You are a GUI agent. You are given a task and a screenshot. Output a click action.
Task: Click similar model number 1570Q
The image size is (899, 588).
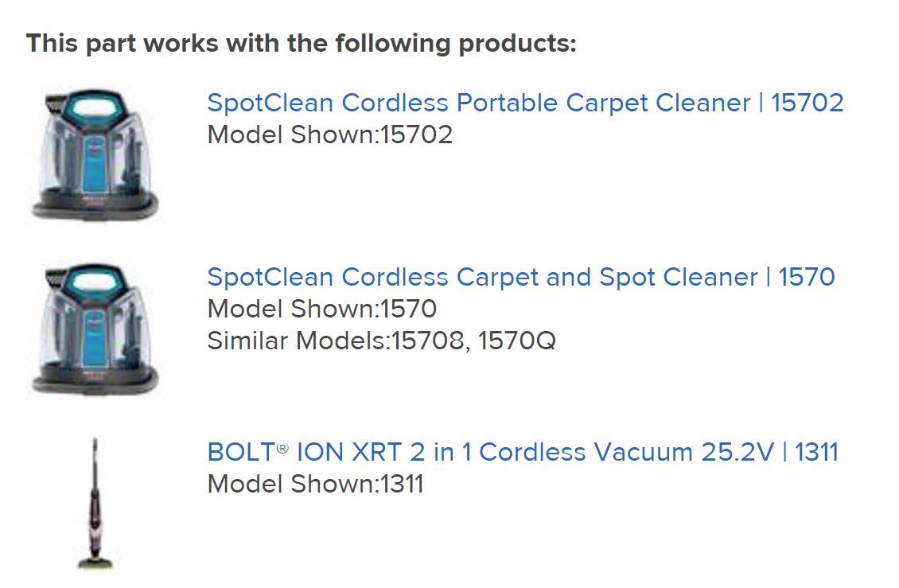click(517, 341)
